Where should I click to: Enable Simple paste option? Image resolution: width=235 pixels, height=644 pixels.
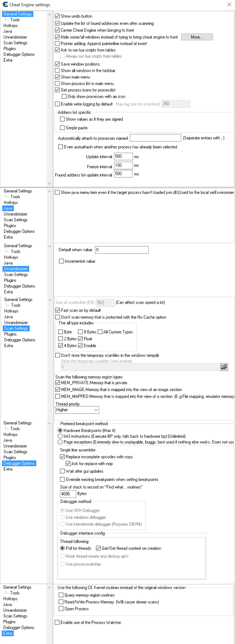click(62, 128)
